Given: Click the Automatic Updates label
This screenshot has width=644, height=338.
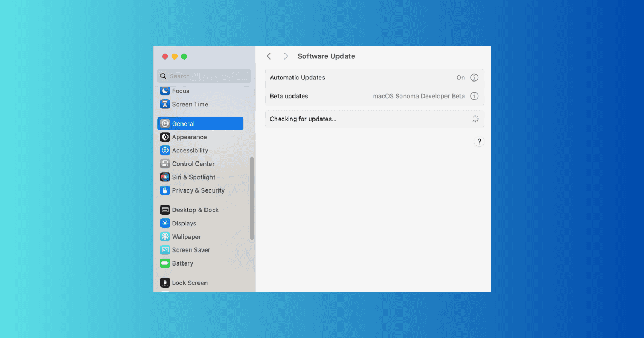Looking at the screenshot, I should 297,78.
